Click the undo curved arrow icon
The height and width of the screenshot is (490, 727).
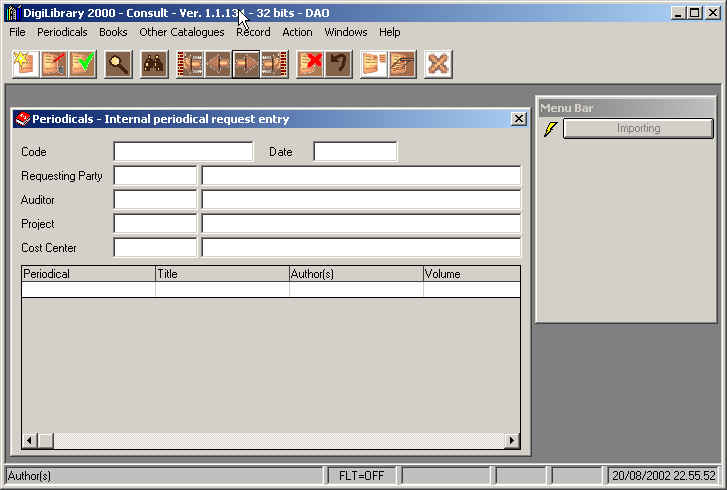coord(338,64)
